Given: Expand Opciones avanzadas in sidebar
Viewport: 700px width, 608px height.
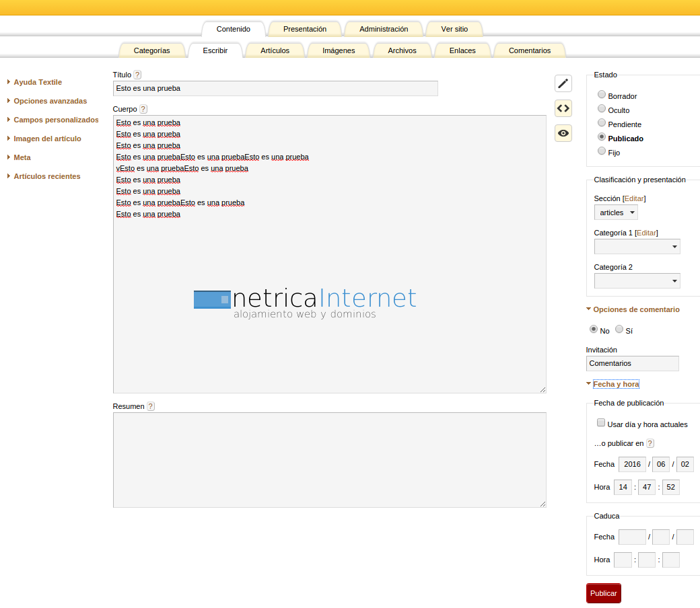Looking at the screenshot, I should click(x=50, y=101).
